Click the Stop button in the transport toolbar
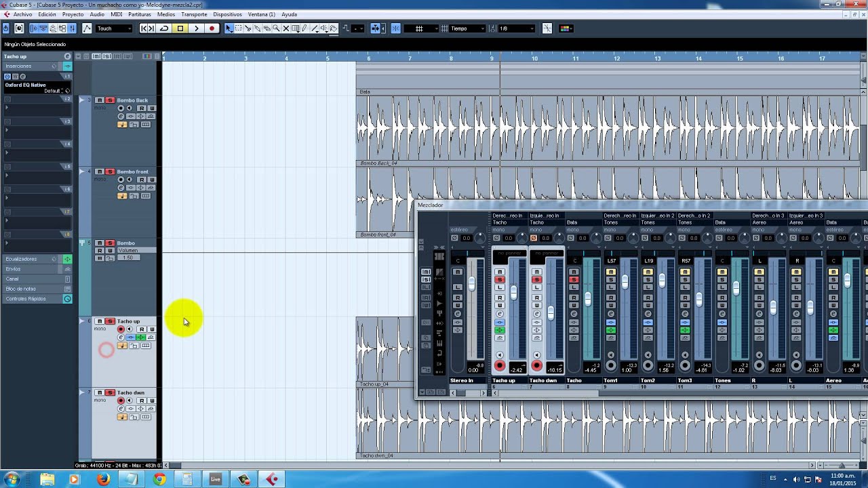The height and width of the screenshot is (488, 868). [x=180, y=28]
